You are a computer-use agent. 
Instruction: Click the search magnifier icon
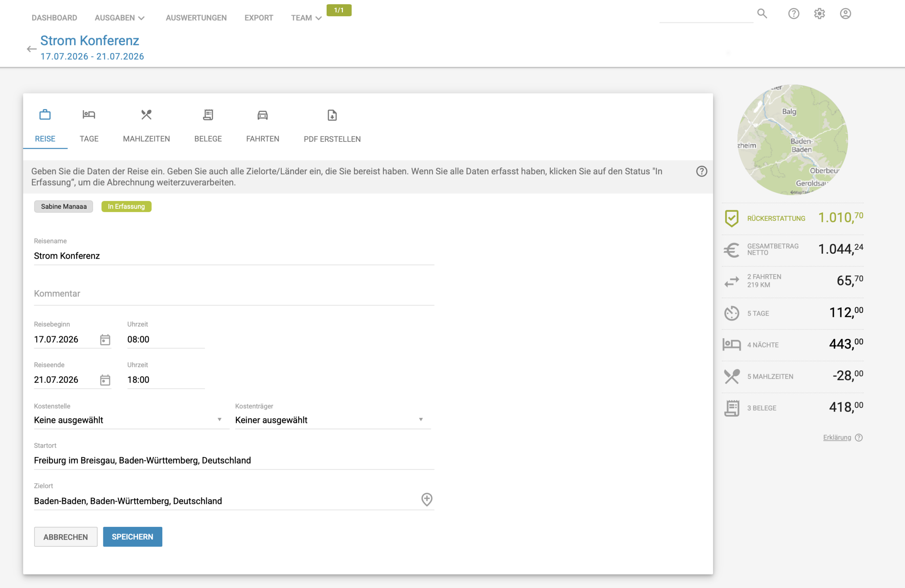[762, 14]
